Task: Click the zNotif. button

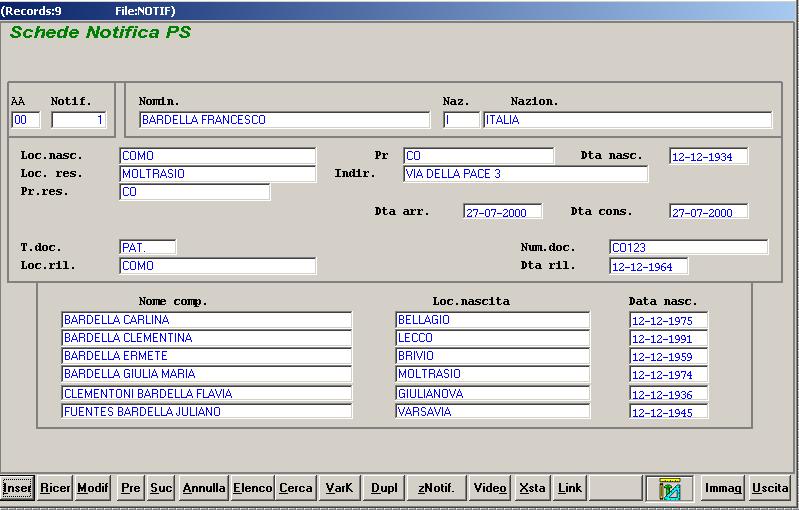Action: (436, 488)
